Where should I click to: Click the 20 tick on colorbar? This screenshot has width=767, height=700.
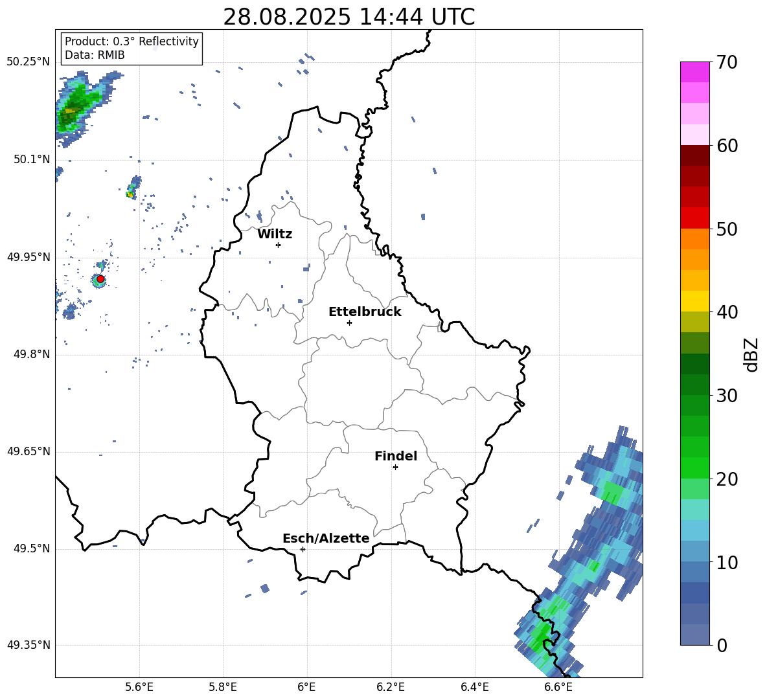(x=727, y=479)
